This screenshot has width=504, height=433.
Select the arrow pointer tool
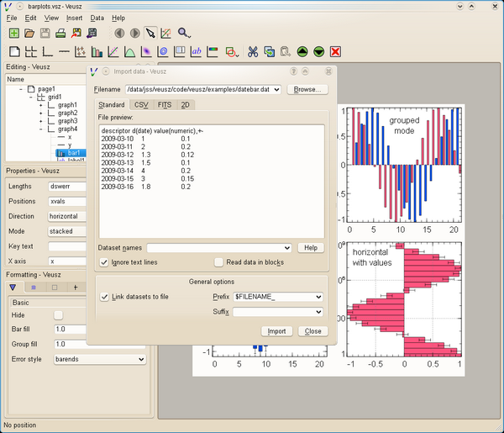point(150,34)
